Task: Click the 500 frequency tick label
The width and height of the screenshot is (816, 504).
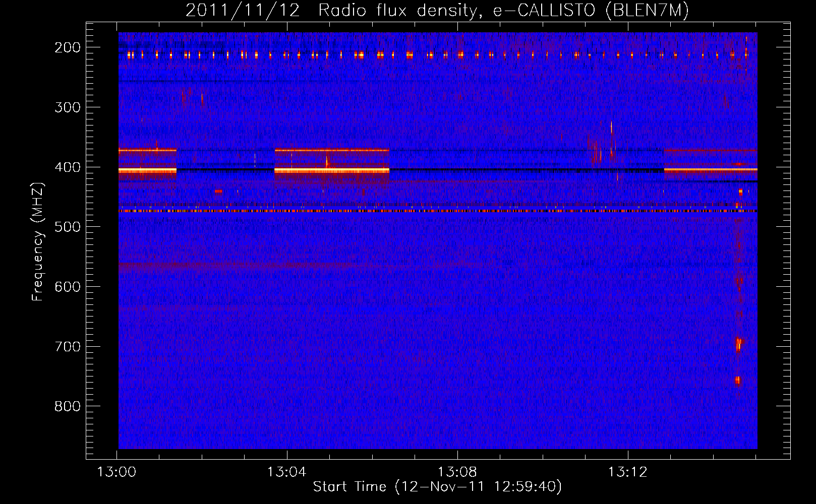Action: click(68, 227)
